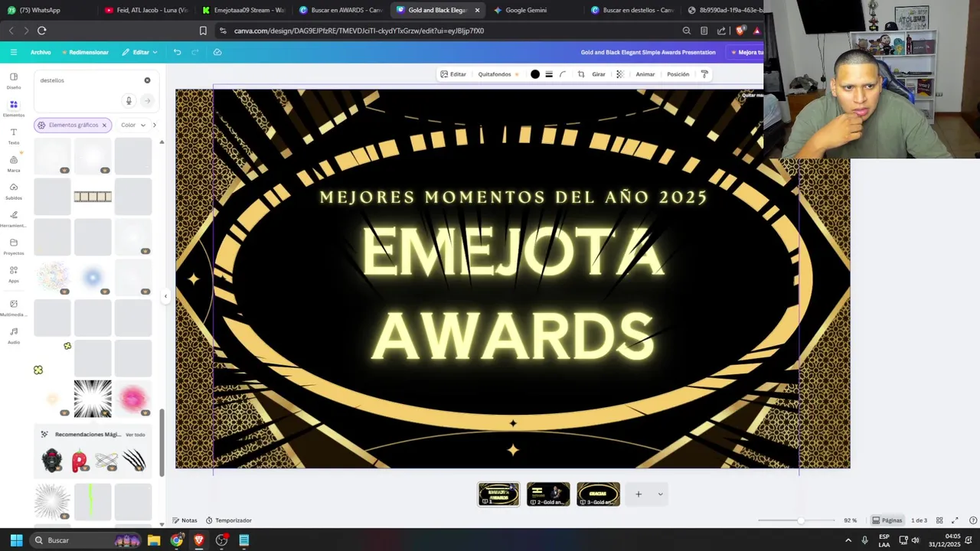This screenshot has width=980, height=551.
Task: Reload the browser page
Action: coord(41,31)
